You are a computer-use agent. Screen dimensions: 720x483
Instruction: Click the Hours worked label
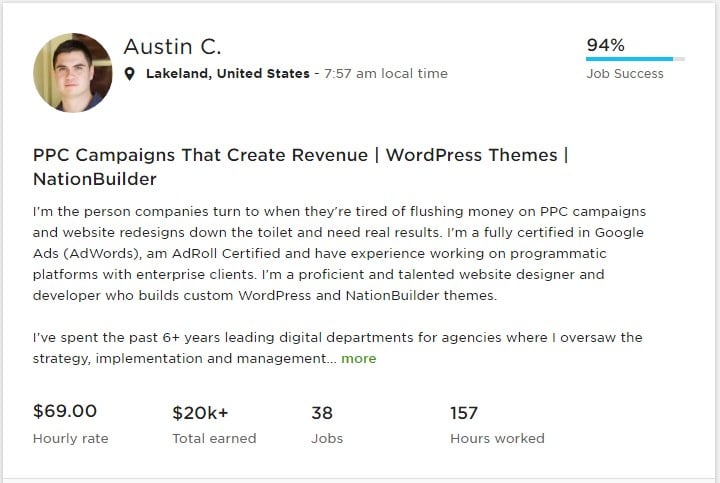pyautogui.click(x=497, y=438)
